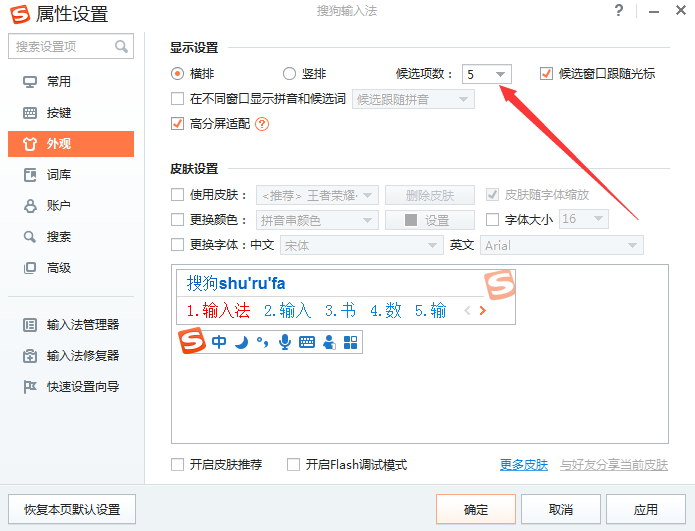Viewport: 695px width, 531px height.
Task: Click the previous-page gray arrow in candidate preview
Action: click(467, 311)
